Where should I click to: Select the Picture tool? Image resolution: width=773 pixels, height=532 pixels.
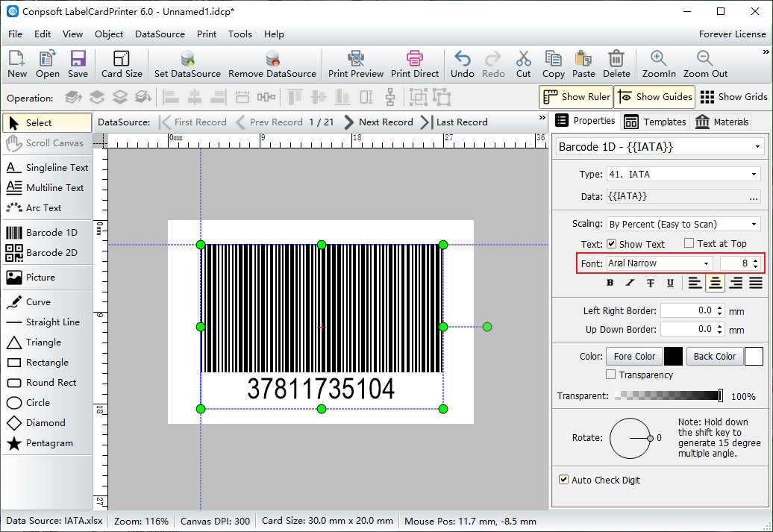pos(47,277)
